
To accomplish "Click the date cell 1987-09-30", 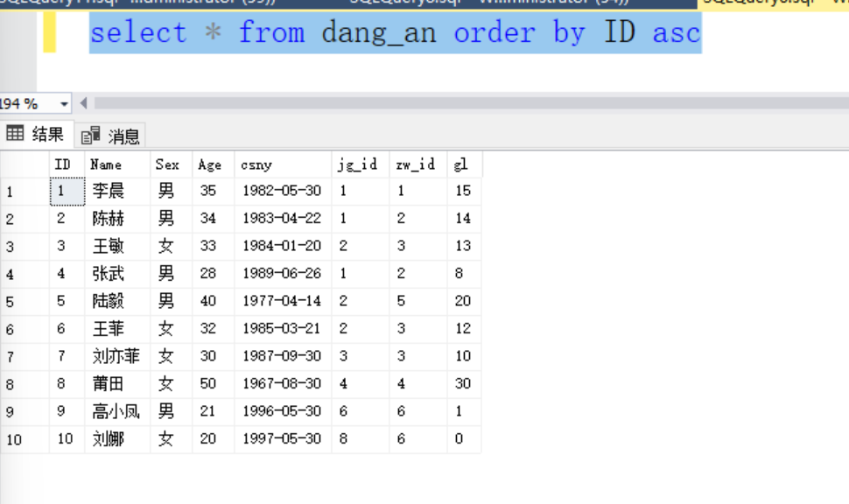I will click(x=284, y=357).
